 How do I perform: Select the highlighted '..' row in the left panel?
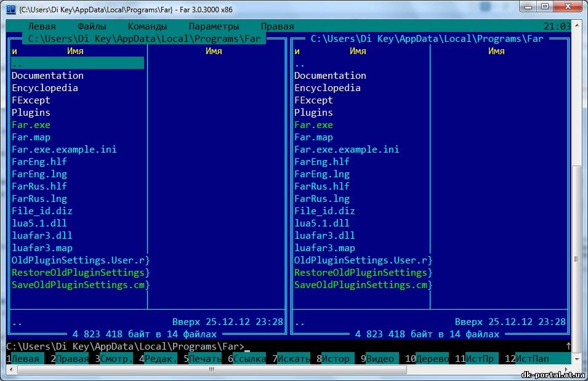pos(78,63)
